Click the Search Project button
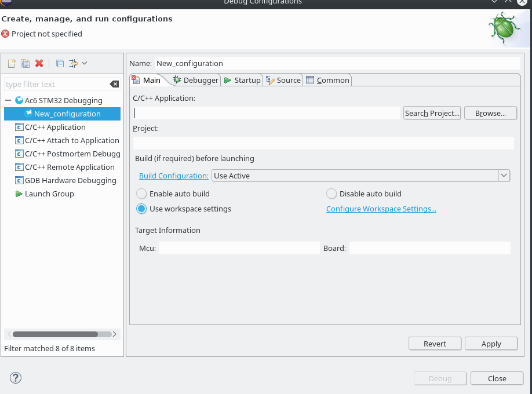This screenshot has width=532, height=394. [x=432, y=113]
